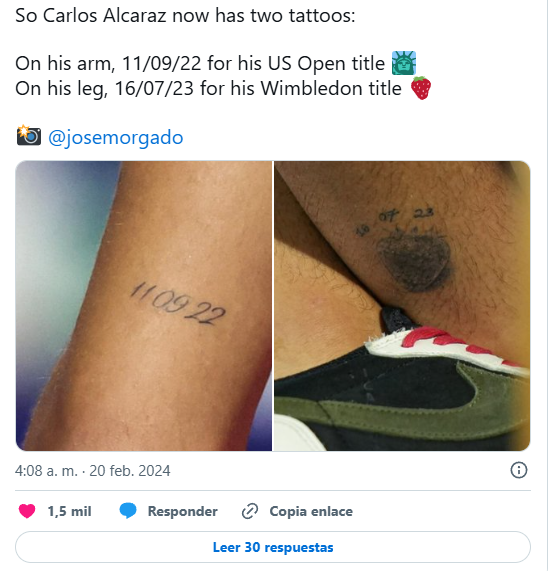Image resolution: width=548 pixels, height=571 pixels.
Task: Click the blue reply speech bubble icon
Action: click(x=128, y=511)
